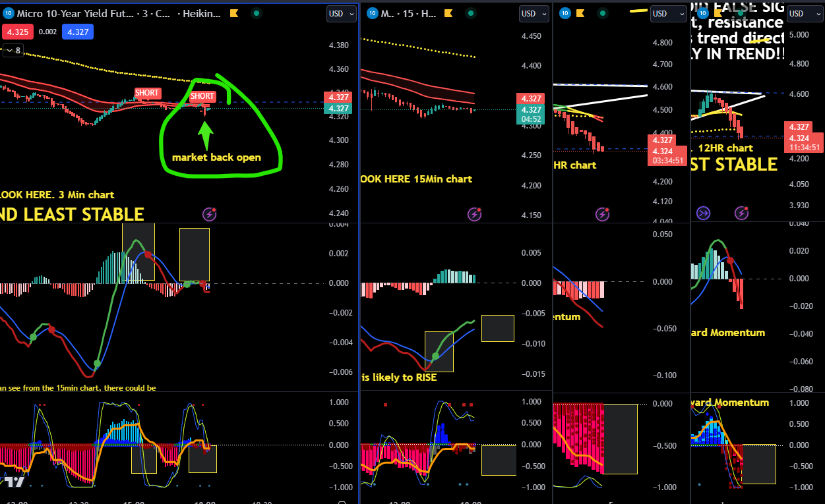Click the scroll-to-realtime arrow icon on the 12HR chart
The image size is (825, 504).
[x=703, y=213]
